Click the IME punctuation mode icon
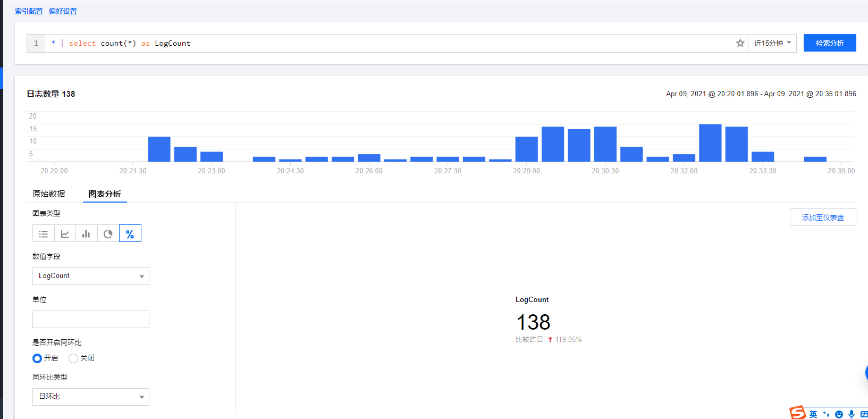The height and width of the screenshot is (419, 868). point(826,414)
